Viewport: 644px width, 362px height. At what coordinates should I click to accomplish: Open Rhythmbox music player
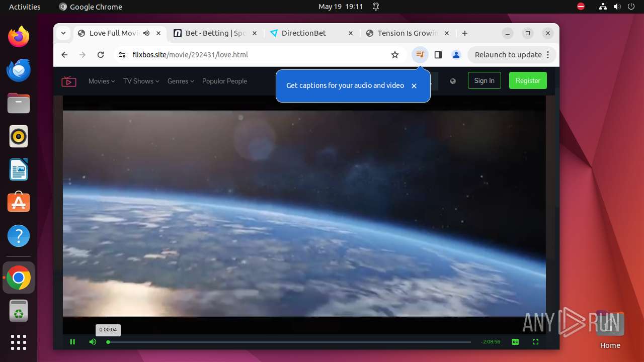pyautogui.click(x=19, y=136)
